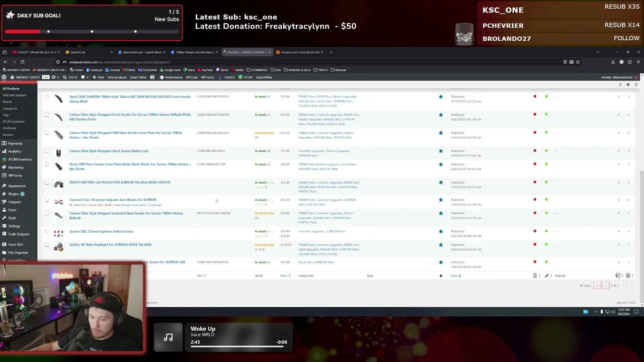Select checkbox for Carbon Fiber OEM Rear Fender Inner Plate
The width and height of the screenshot is (644, 362).
click(47, 133)
